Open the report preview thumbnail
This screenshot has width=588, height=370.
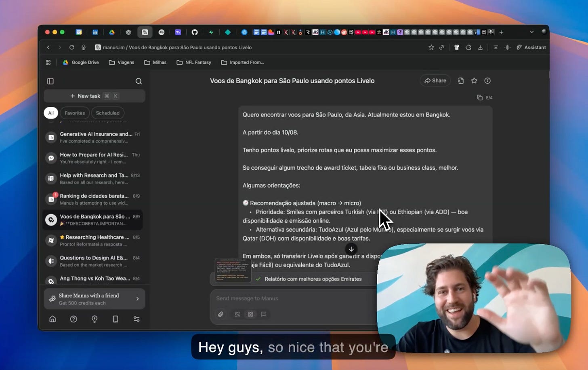[233, 271]
